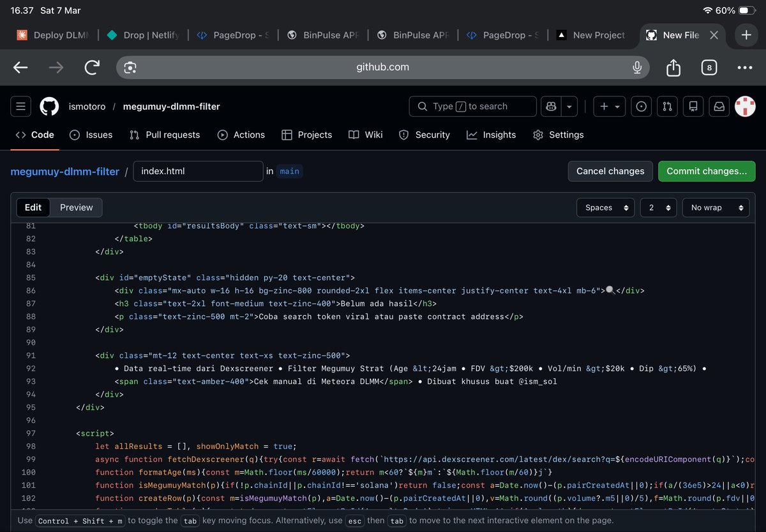Open the user avatar menu

click(x=745, y=107)
